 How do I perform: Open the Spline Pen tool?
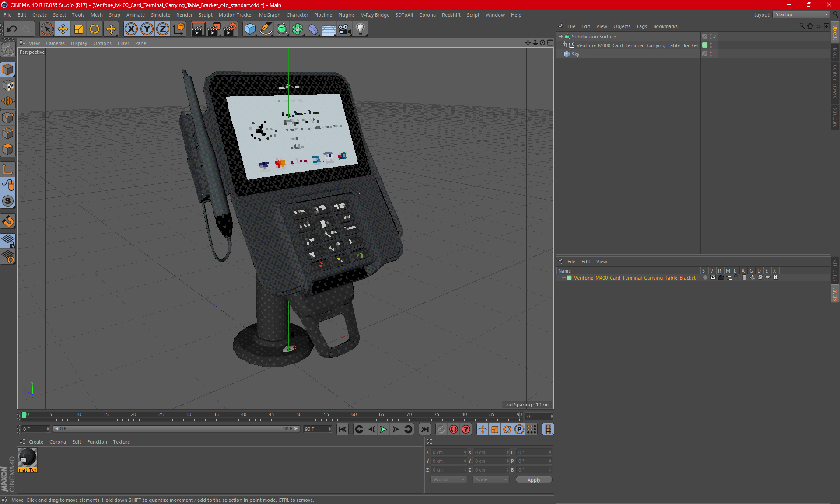point(266,29)
